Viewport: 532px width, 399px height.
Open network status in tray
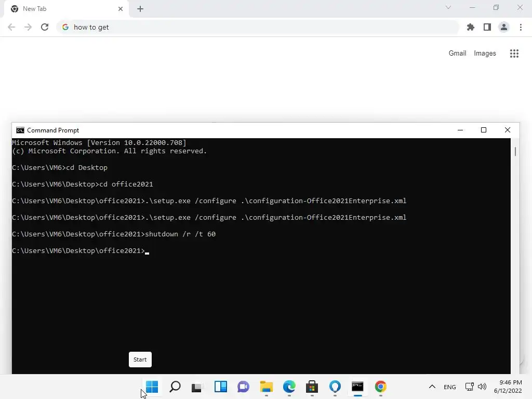470,387
